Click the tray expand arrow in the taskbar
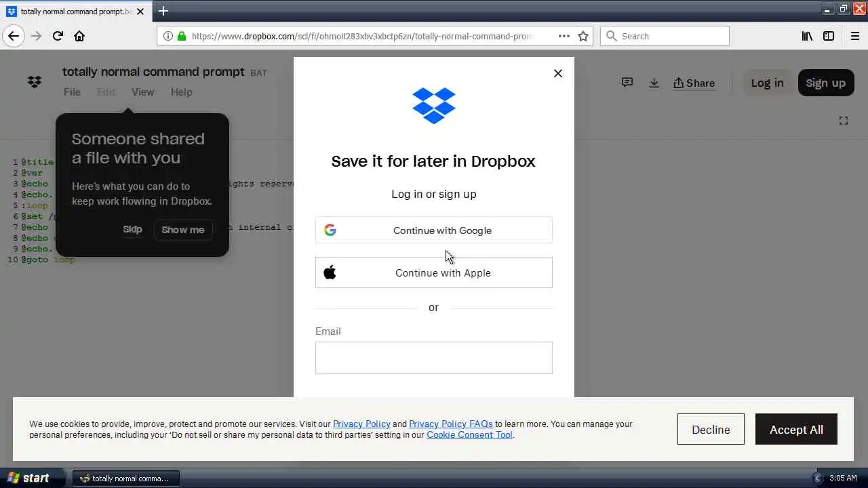 tap(817, 478)
